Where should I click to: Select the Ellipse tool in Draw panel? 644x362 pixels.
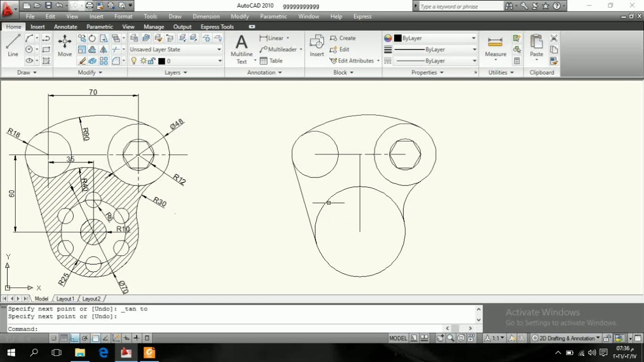29,61
